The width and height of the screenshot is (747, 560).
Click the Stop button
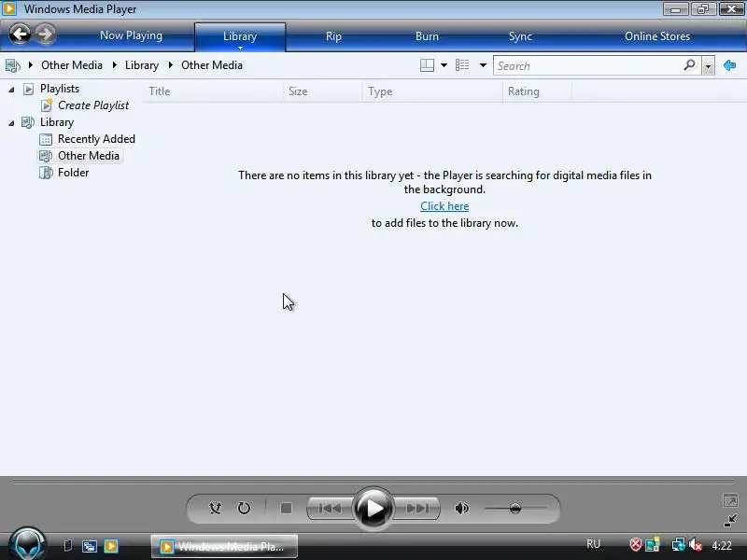point(286,509)
